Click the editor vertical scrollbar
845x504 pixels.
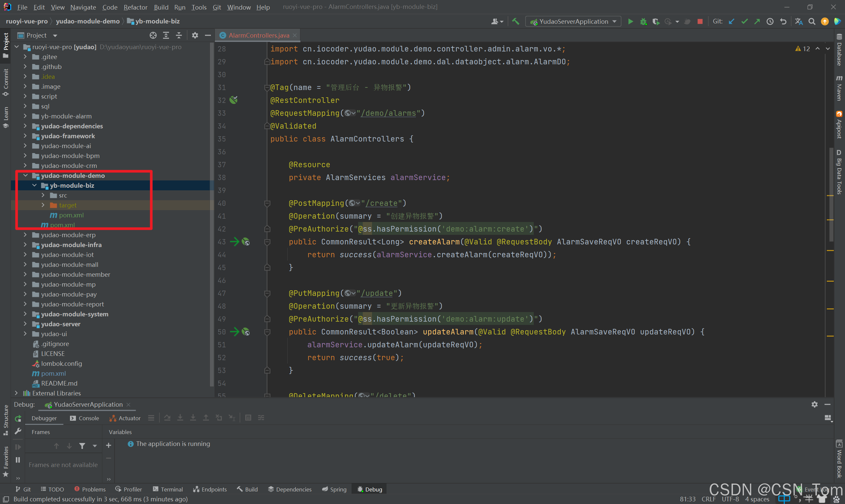831,194
